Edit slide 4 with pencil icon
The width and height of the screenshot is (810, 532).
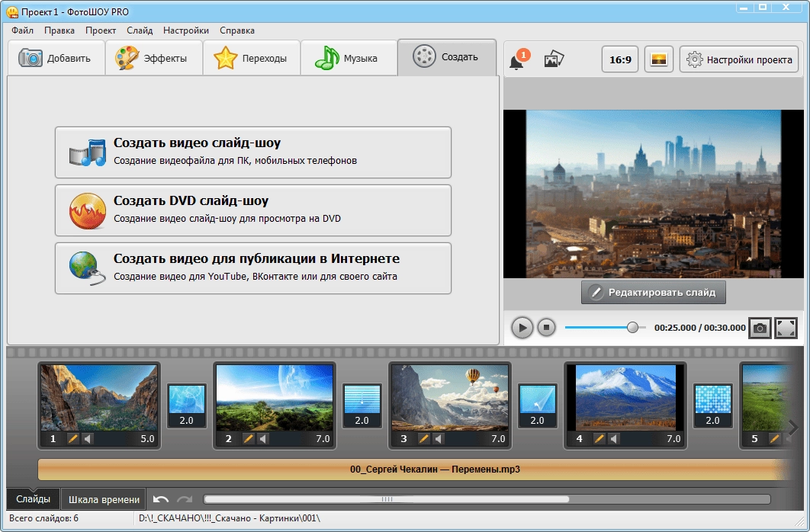click(599, 438)
